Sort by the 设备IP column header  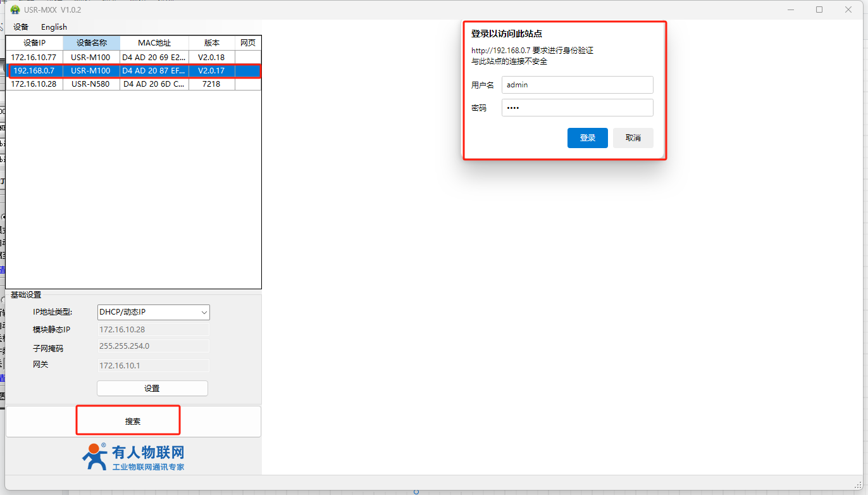34,43
